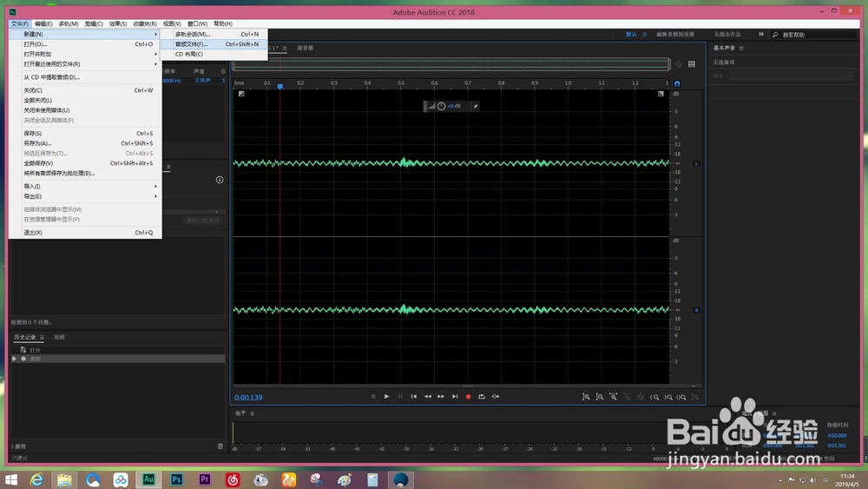Switch to 视频 tab beside History
The width and height of the screenshot is (868, 489).
pos(59,337)
